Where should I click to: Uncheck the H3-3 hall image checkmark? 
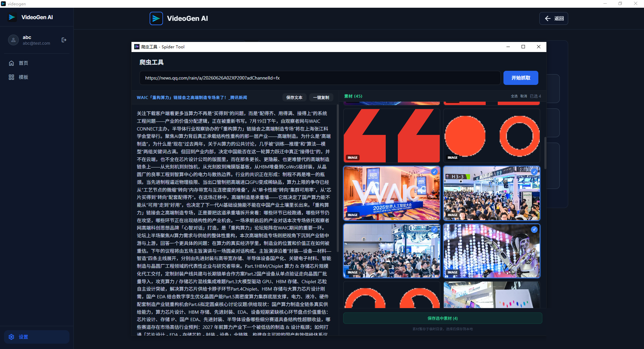click(x=534, y=172)
